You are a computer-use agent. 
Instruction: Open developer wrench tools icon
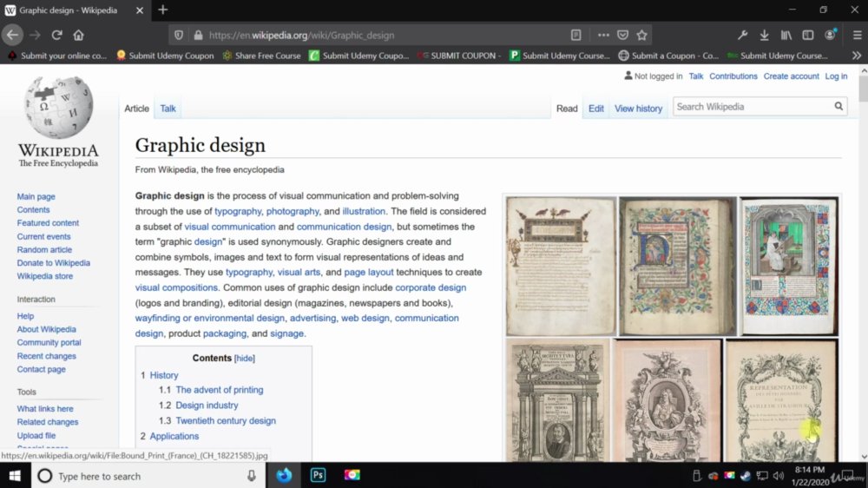point(742,35)
